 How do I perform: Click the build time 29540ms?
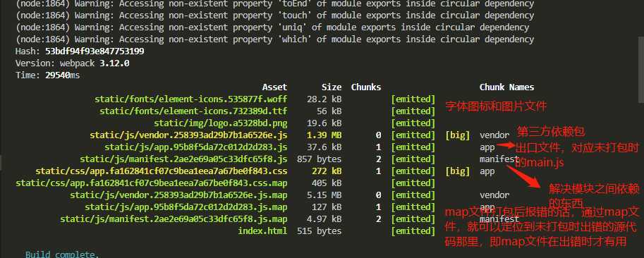(63, 75)
